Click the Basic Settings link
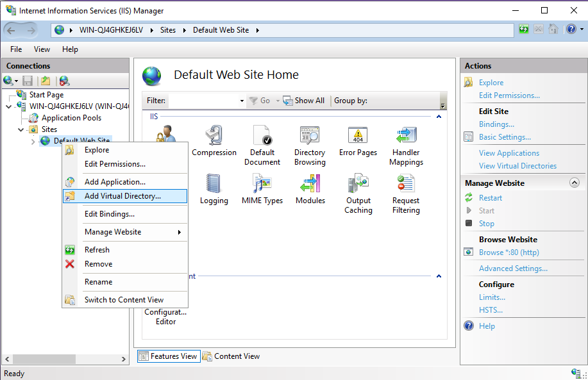The width and height of the screenshot is (588, 380). (x=505, y=136)
